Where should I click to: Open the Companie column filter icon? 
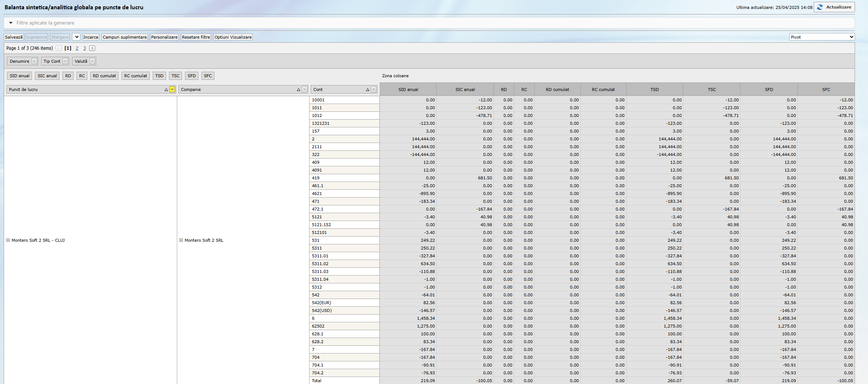(304, 90)
